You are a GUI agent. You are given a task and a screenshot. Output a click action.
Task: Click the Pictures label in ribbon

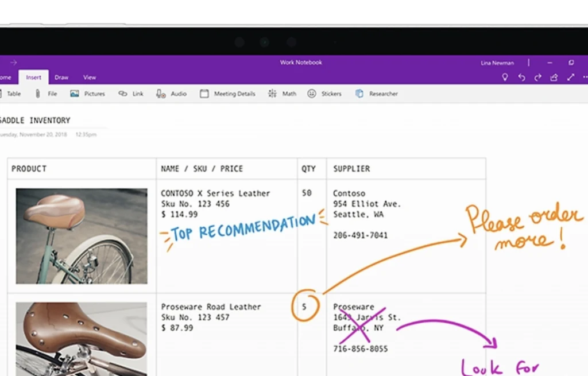[x=95, y=94]
